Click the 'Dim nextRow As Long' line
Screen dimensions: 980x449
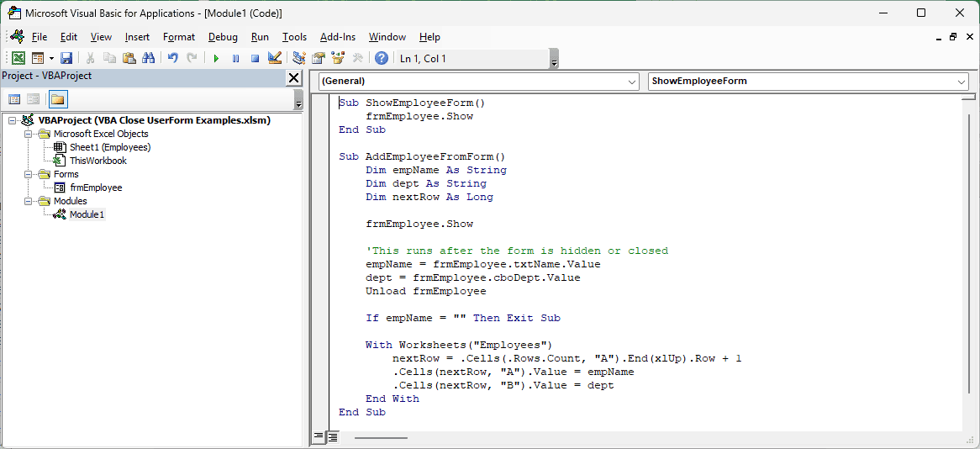429,197
